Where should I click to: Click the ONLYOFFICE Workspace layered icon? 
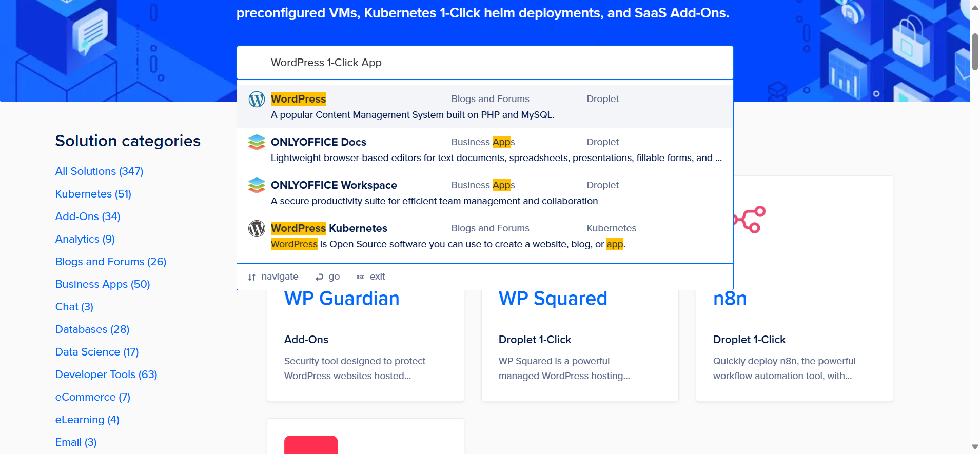[257, 185]
